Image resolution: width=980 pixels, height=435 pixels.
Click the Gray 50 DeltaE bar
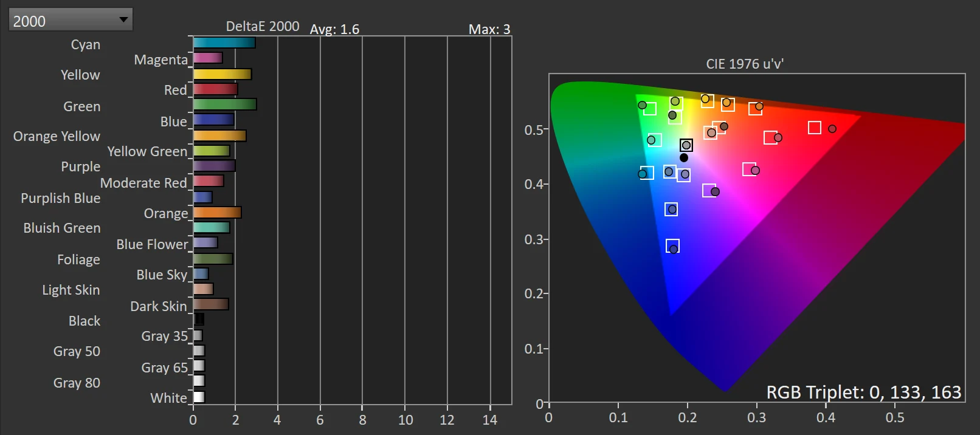199,350
